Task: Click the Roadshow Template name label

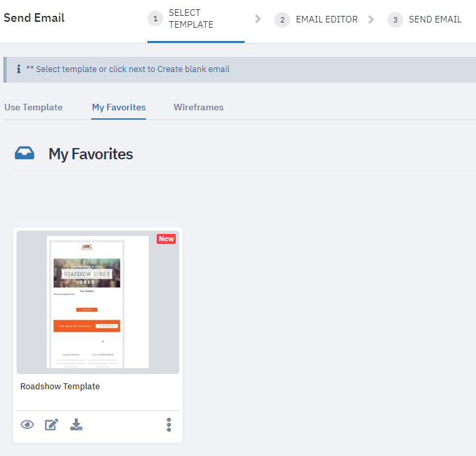Action: pos(60,386)
